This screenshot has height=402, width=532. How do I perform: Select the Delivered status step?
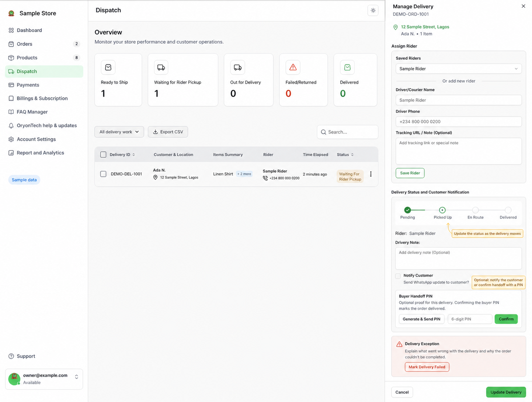pyautogui.click(x=508, y=210)
